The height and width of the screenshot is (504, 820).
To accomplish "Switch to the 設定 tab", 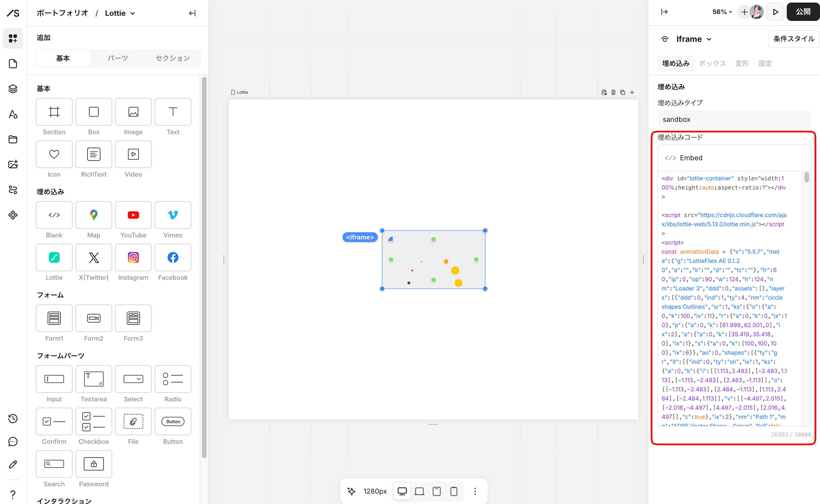I will (x=765, y=63).
